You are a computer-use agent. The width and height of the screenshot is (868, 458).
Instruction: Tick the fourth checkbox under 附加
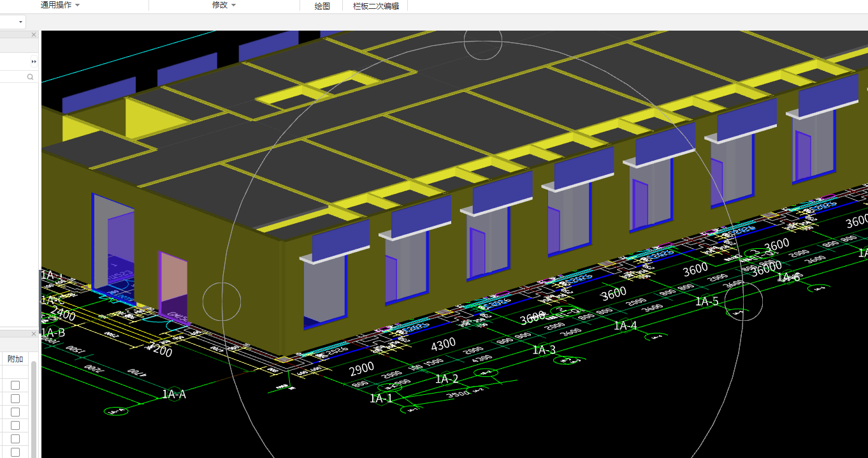15,425
